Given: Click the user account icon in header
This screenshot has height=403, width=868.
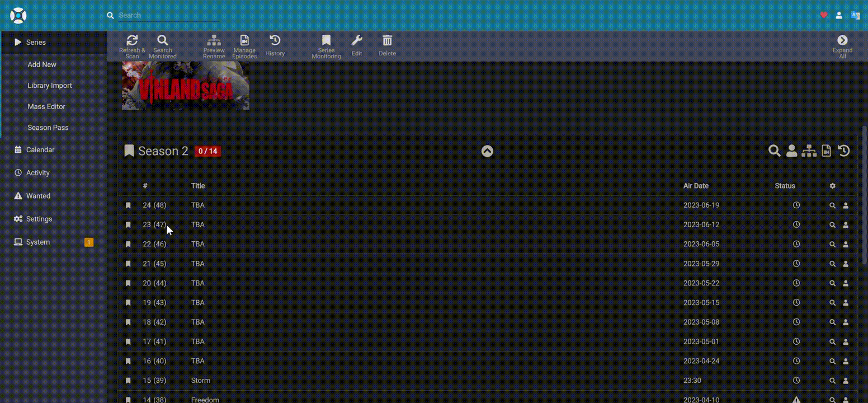Looking at the screenshot, I should (839, 15).
